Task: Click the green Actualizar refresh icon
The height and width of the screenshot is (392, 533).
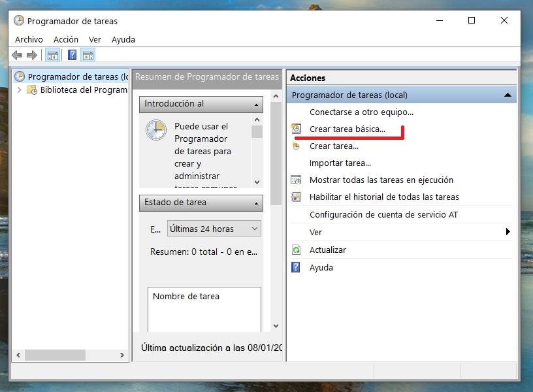Action: (296, 250)
